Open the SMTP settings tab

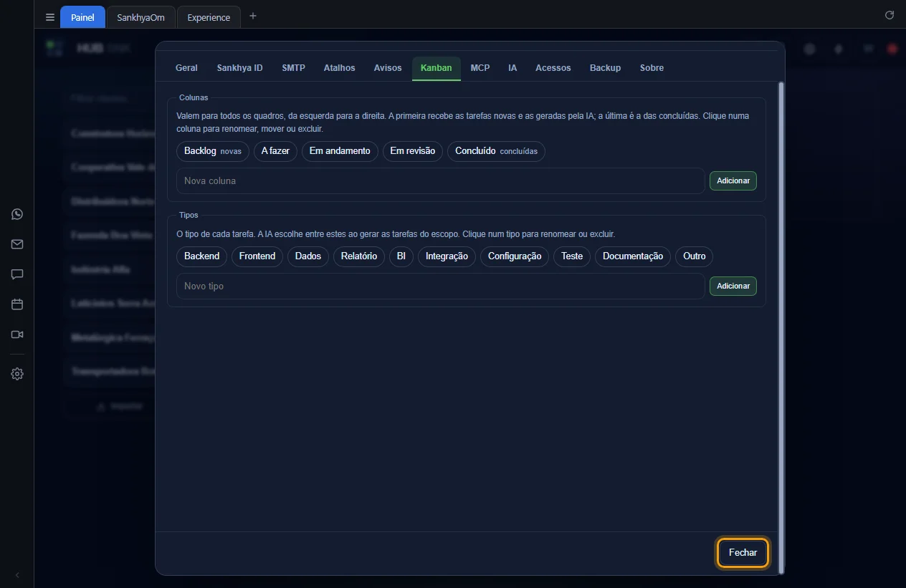tap(293, 68)
